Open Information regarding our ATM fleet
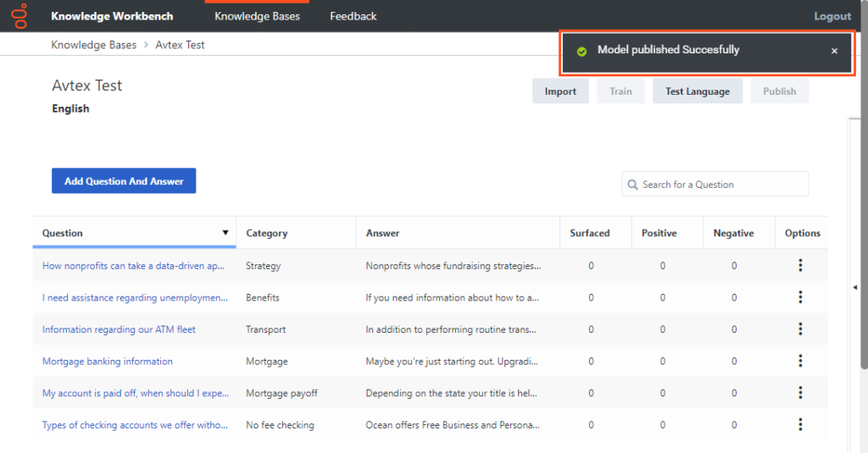The width and height of the screenshot is (868, 453). (x=119, y=329)
